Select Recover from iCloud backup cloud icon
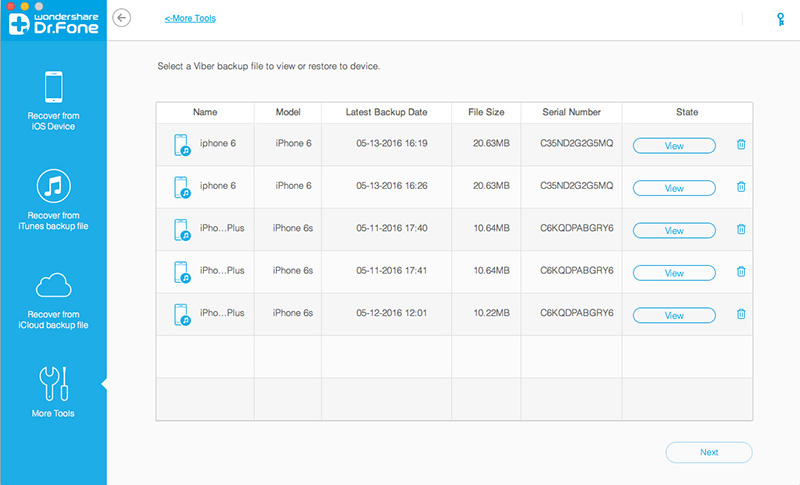Viewport: 800px width, 485px height. click(x=54, y=285)
